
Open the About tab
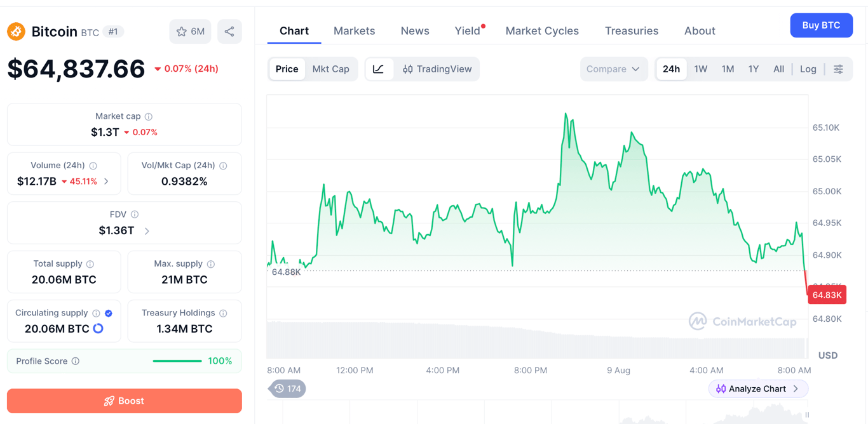click(700, 30)
